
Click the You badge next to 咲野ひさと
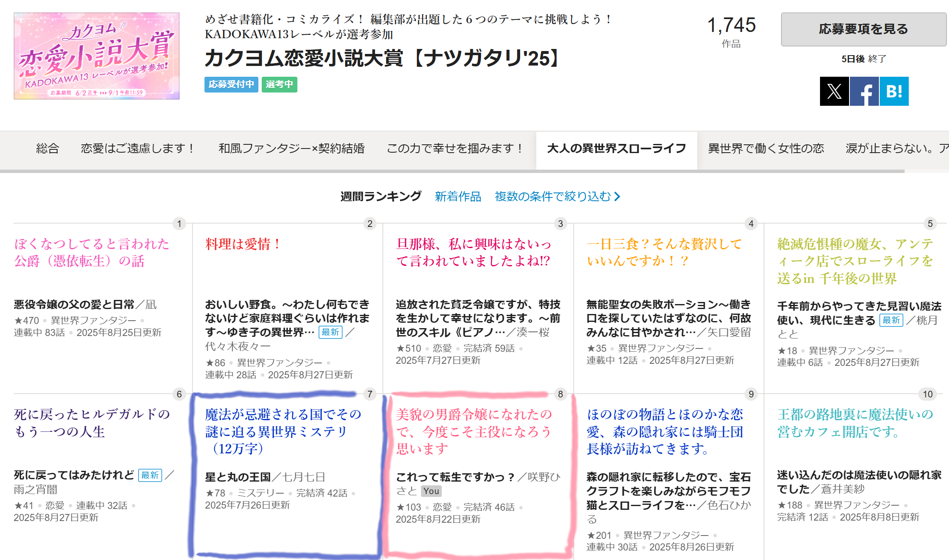(431, 491)
